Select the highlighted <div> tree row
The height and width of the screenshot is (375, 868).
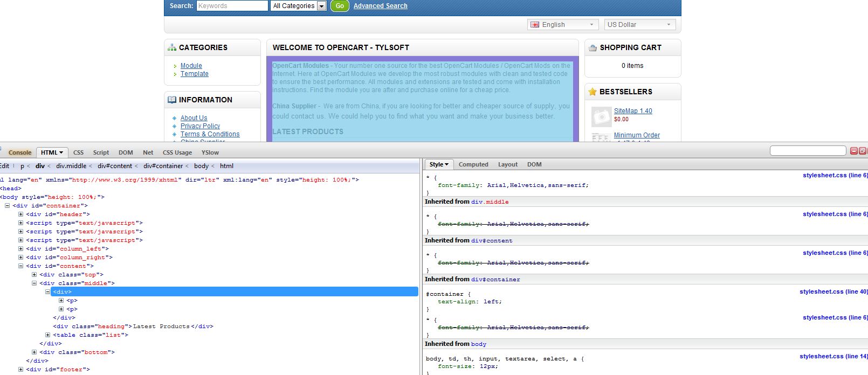click(x=235, y=292)
